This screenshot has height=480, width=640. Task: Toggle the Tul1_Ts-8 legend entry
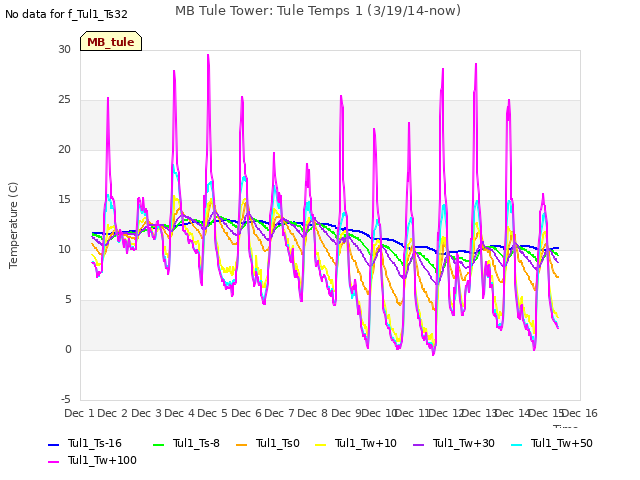[x=186, y=443]
